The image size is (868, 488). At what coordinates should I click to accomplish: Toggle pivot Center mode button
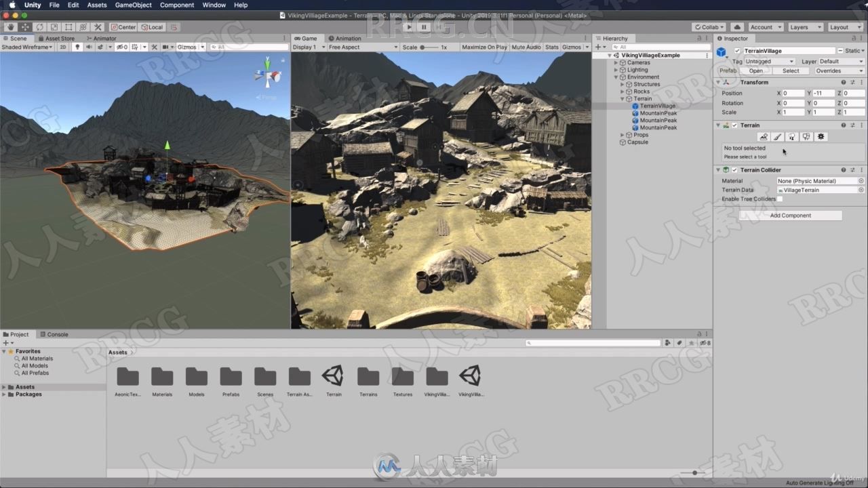click(x=123, y=27)
